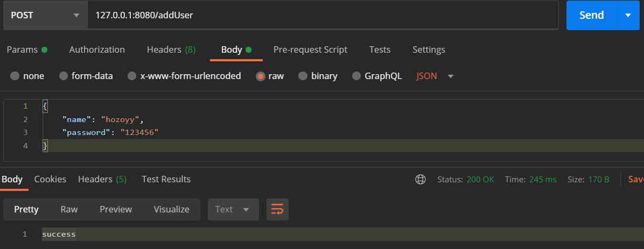Switch to the Authorization tab
Viewport: 644px width, 249px height.
pyautogui.click(x=97, y=49)
